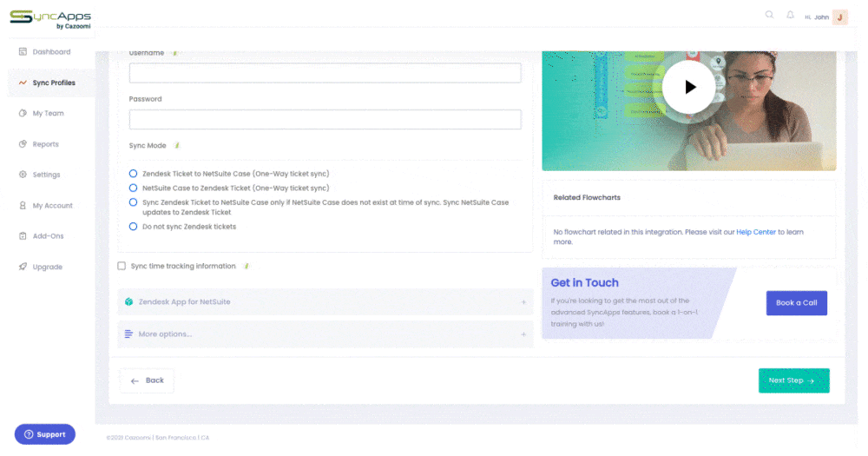Click the My Account person icon
868x456 pixels.
click(23, 206)
